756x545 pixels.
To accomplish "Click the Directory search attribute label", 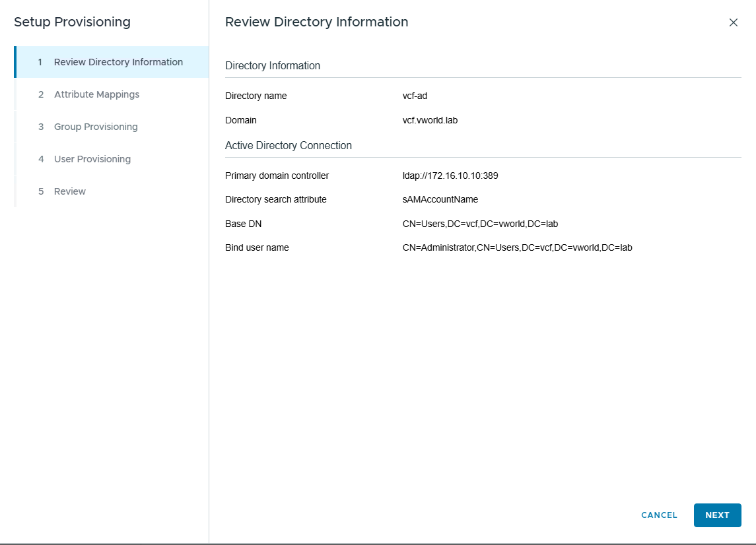I will (x=275, y=199).
